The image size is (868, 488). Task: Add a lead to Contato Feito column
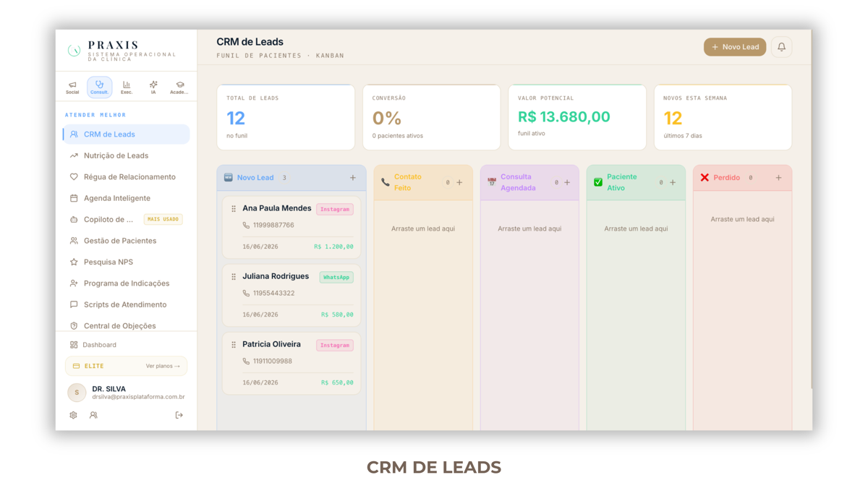[x=459, y=182]
